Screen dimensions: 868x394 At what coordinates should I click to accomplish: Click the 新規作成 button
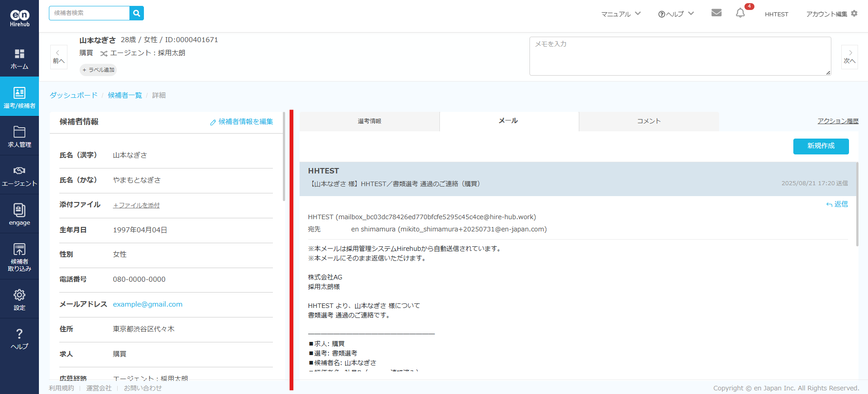coord(820,146)
